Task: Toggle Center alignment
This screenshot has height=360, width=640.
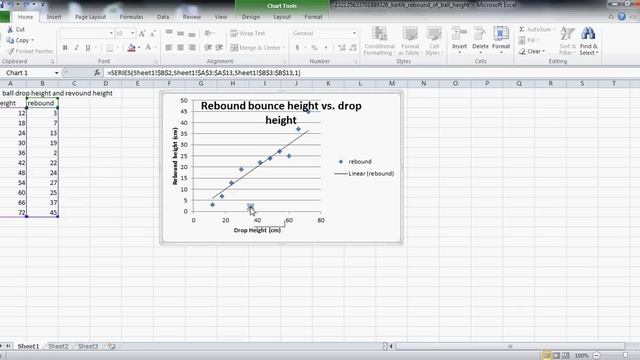Action: [180, 48]
